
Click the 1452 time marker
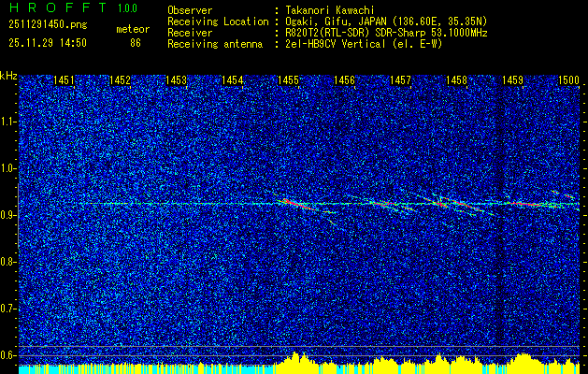tap(120, 79)
